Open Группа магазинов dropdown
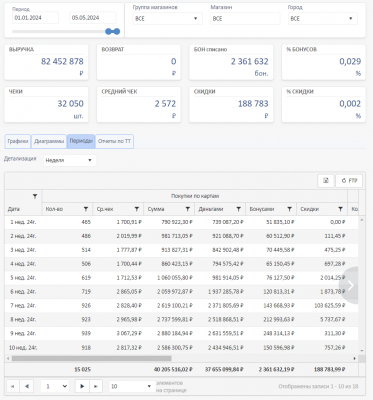 pyautogui.click(x=167, y=19)
